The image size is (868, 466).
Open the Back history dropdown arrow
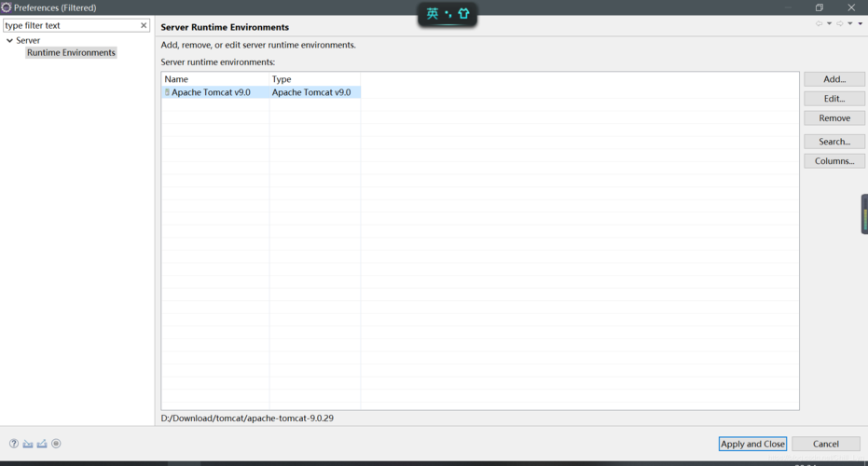pos(829,23)
